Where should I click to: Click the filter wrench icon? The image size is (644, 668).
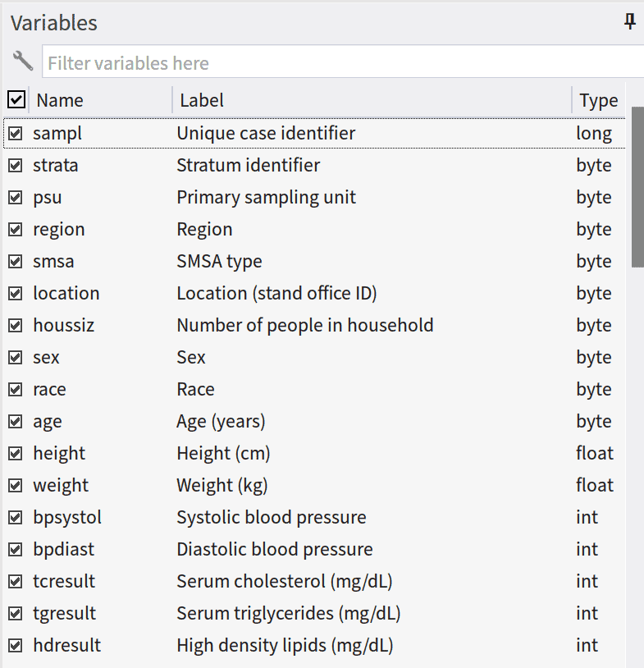click(x=21, y=61)
